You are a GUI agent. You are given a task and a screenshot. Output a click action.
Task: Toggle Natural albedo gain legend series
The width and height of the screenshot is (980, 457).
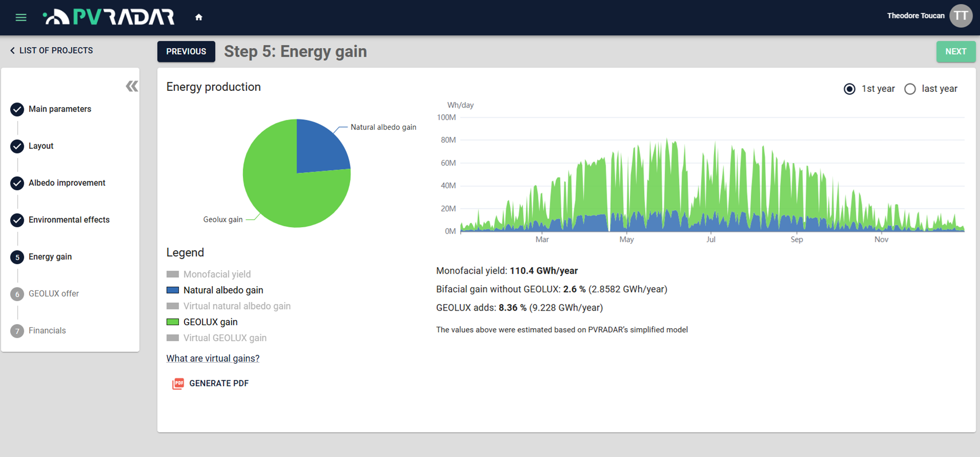[215, 290]
